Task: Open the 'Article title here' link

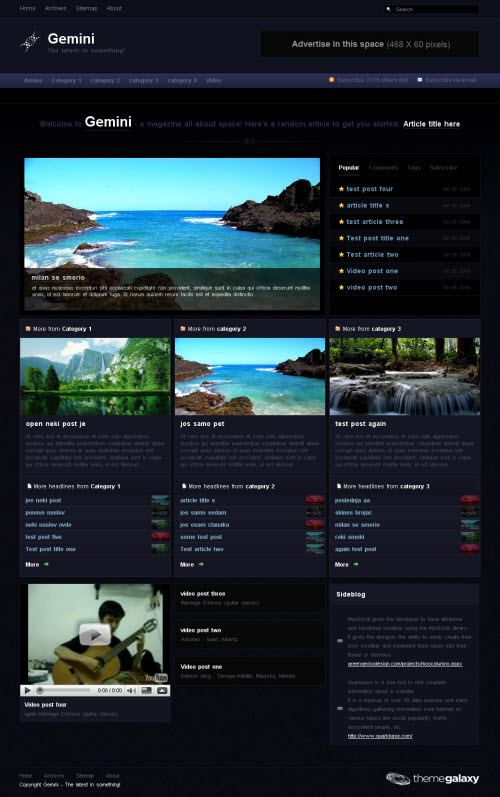Action: pyautogui.click(x=431, y=124)
